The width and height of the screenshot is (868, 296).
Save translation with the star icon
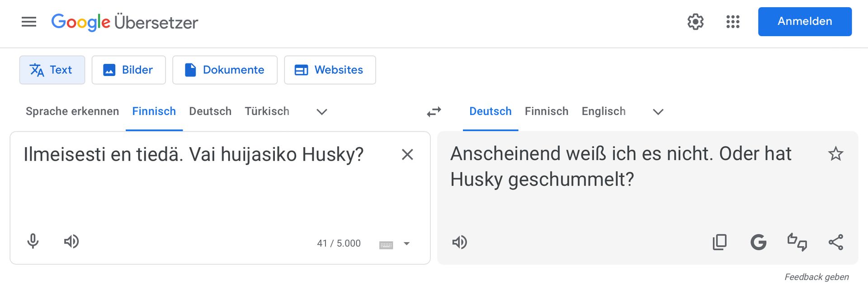coord(835,154)
